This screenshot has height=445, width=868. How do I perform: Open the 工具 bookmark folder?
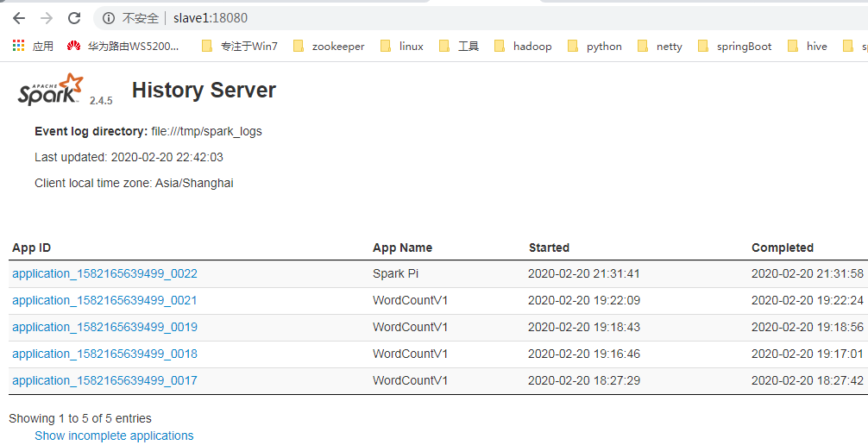click(x=459, y=46)
